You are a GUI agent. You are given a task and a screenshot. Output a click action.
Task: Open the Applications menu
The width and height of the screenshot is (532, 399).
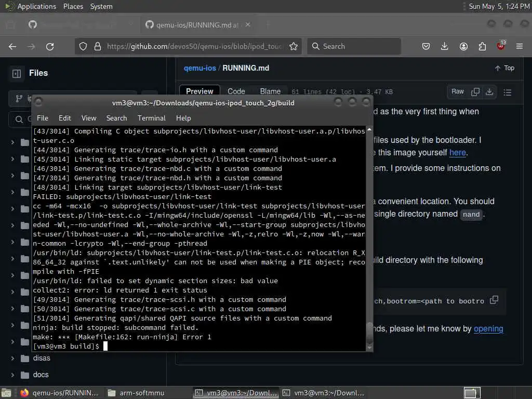[37, 6]
